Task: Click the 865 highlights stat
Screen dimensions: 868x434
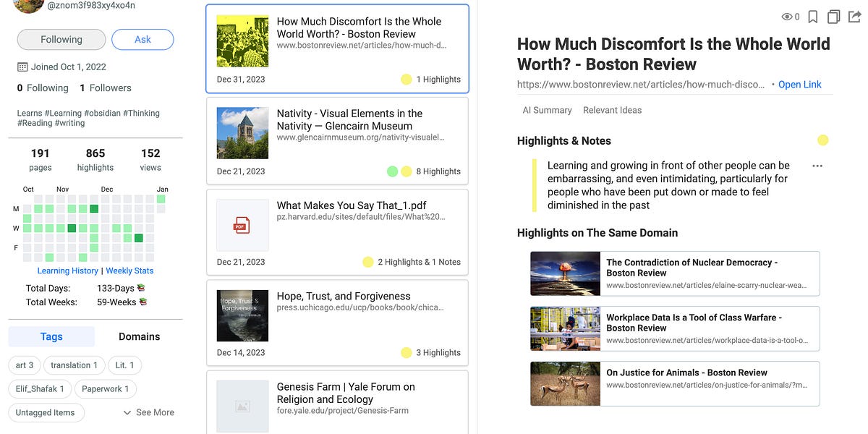Action: click(x=95, y=160)
